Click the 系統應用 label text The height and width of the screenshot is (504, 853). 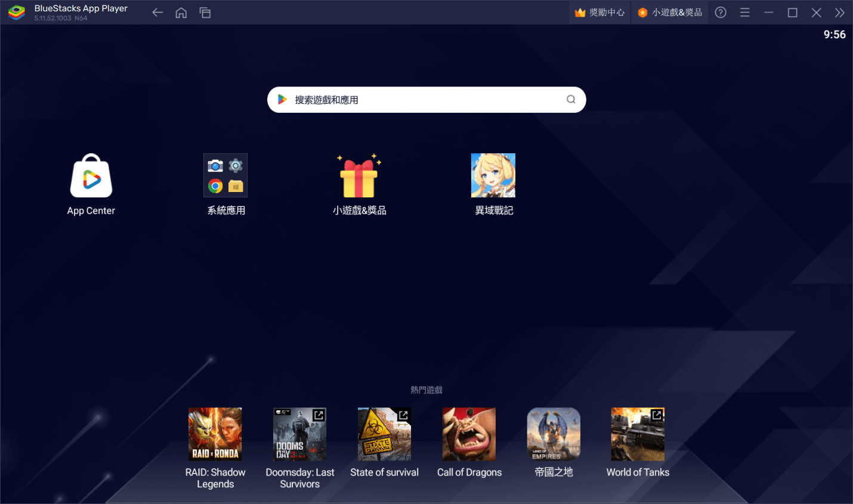[226, 211]
